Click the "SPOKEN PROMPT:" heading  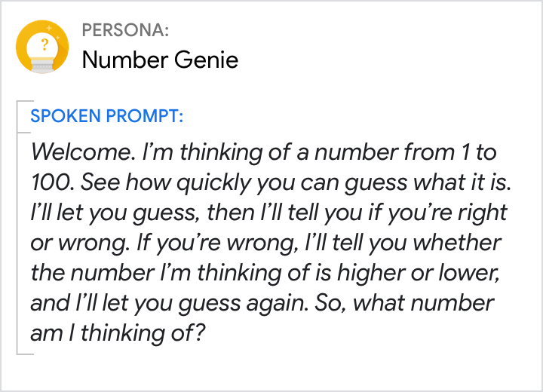(106, 117)
